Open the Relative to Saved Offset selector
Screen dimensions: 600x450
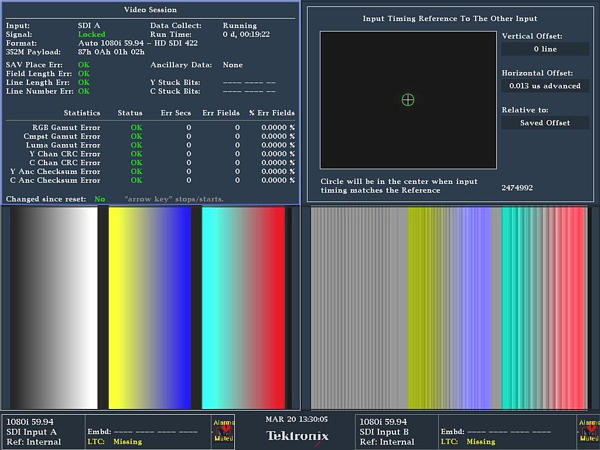545,123
